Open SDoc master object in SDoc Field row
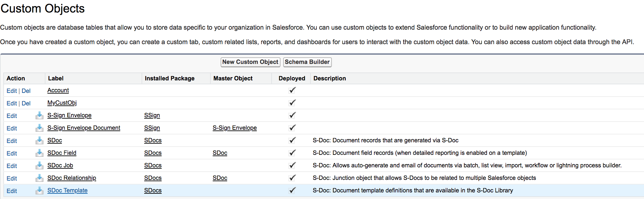Screen dimensions: 644x199 pyautogui.click(x=220, y=153)
